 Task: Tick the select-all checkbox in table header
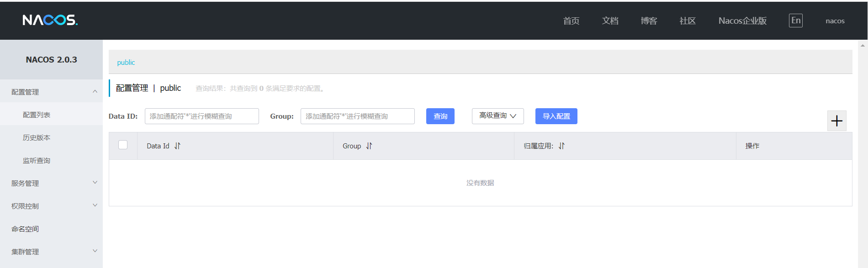coord(123,145)
